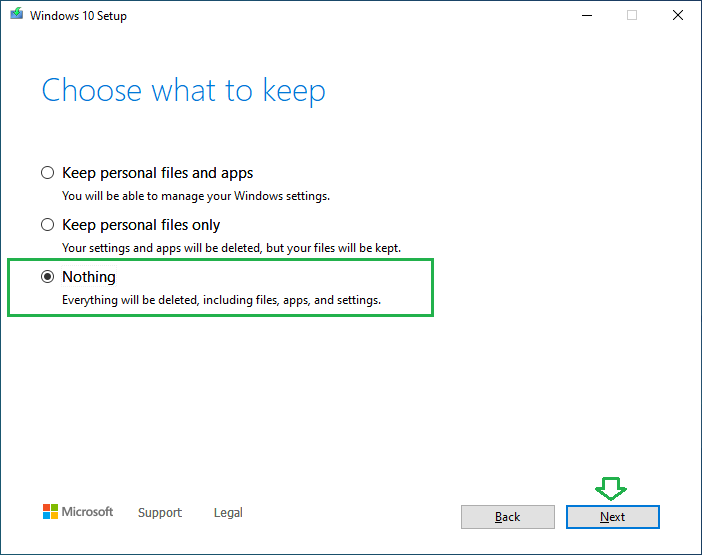Image resolution: width=702 pixels, height=555 pixels.
Task: Open the Support link
Action: point(160,512)
